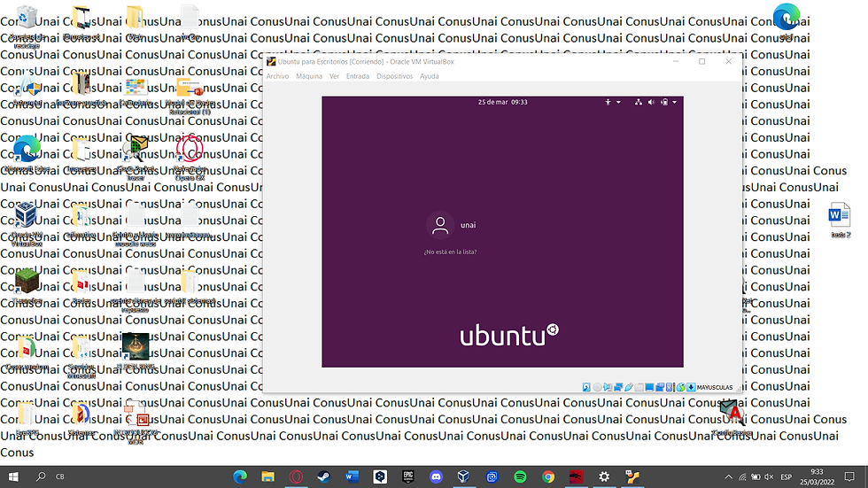Viewport: 868px width, 488px height.
Task: Open the Windows Start menu
Action: point(13,476)
